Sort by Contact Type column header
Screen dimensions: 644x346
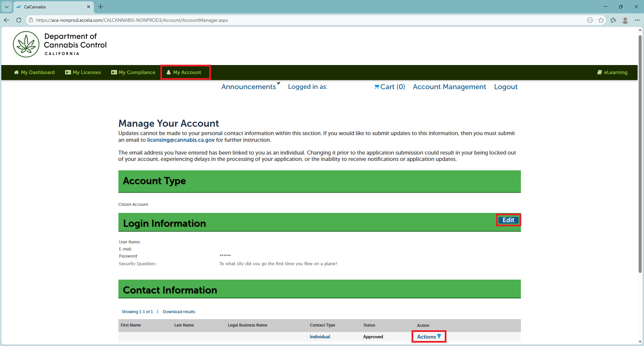point(322,325)
